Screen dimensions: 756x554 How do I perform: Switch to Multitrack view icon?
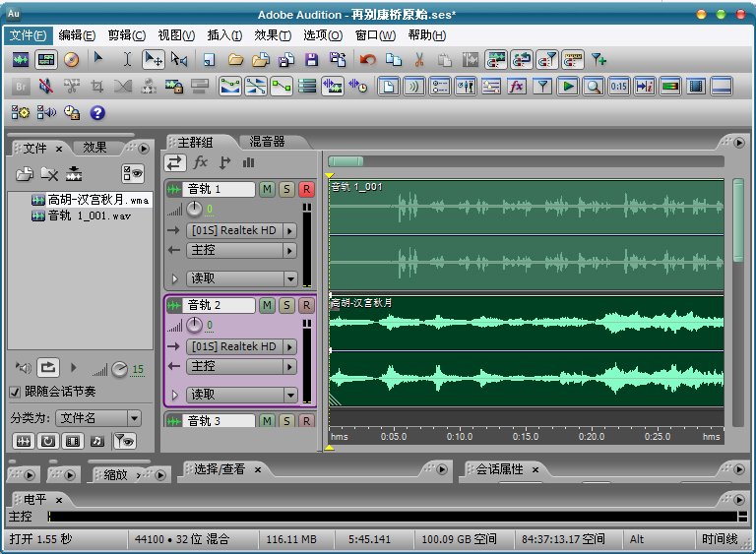[x=46, y=60]
